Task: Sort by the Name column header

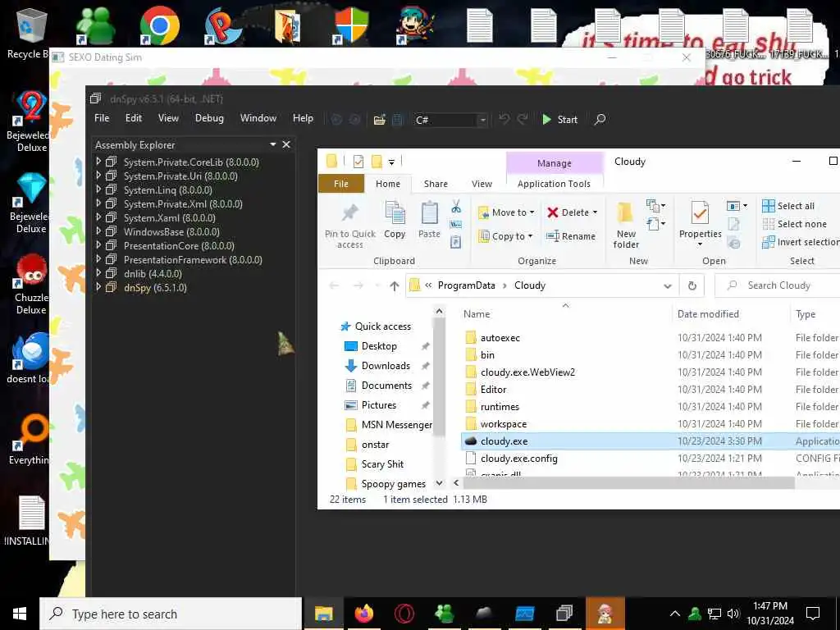Action: 477,314
